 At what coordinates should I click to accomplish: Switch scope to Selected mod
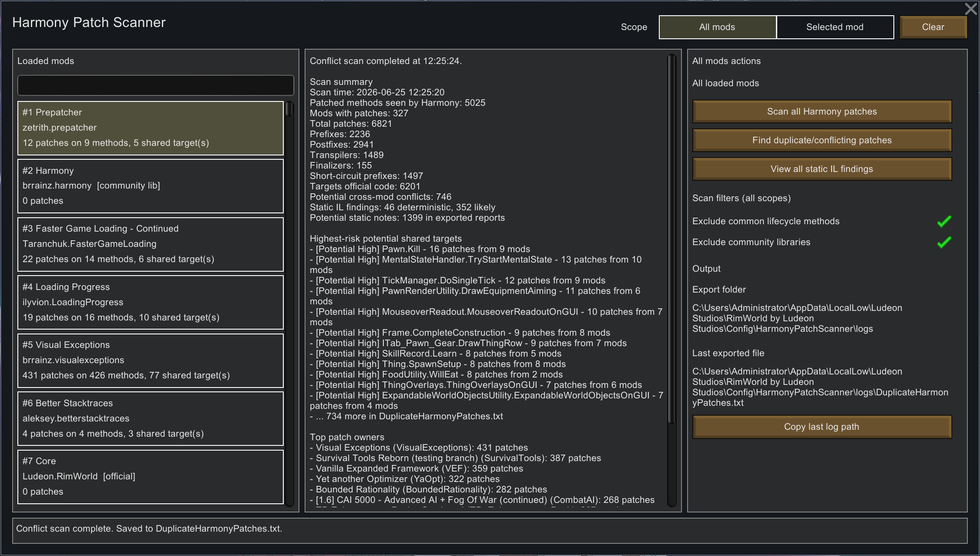[x=835, y=27]
